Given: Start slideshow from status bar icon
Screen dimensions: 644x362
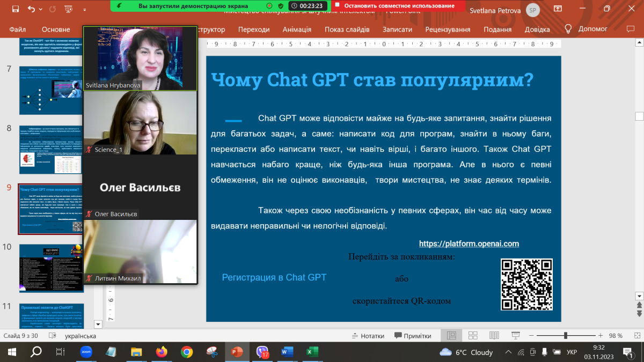Looking at the screenshot, I should point(516,336).
